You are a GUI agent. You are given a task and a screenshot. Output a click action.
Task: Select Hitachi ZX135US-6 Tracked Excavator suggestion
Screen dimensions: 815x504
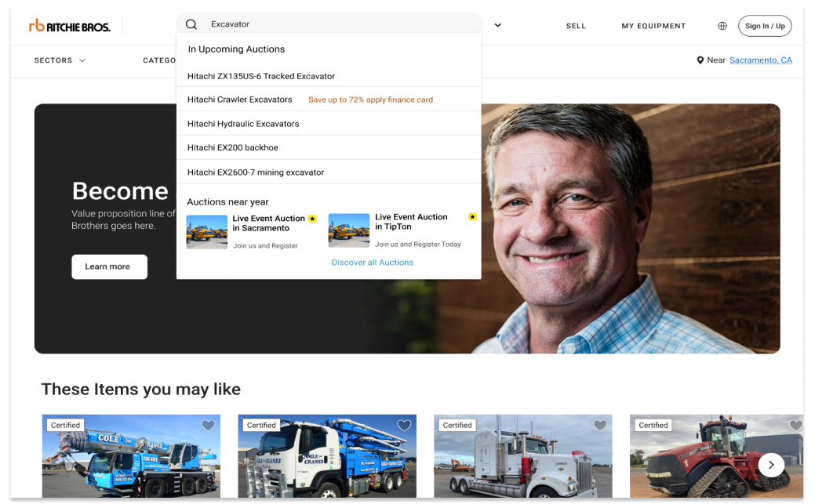329,76
